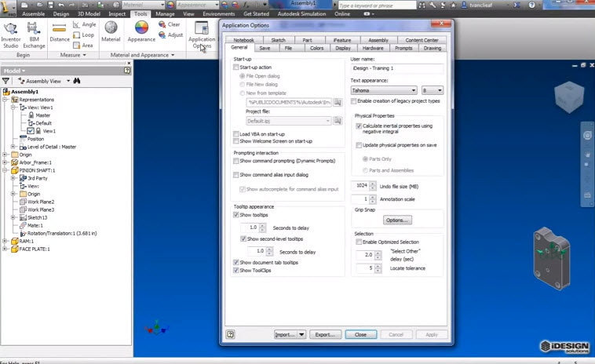Launch BIM Exchange tool

coord(34,35)
